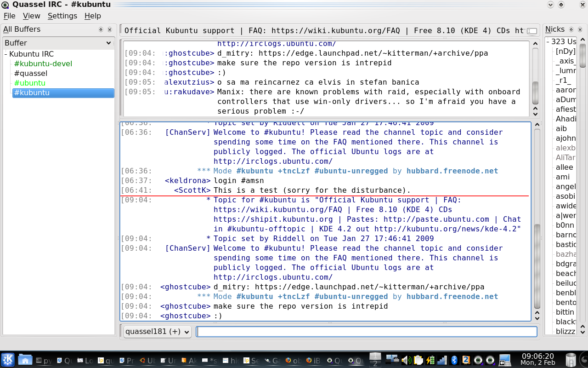588x368 pixels.
Task: Switch to the 'py' terminal taskbar entry
Action: 44,360
